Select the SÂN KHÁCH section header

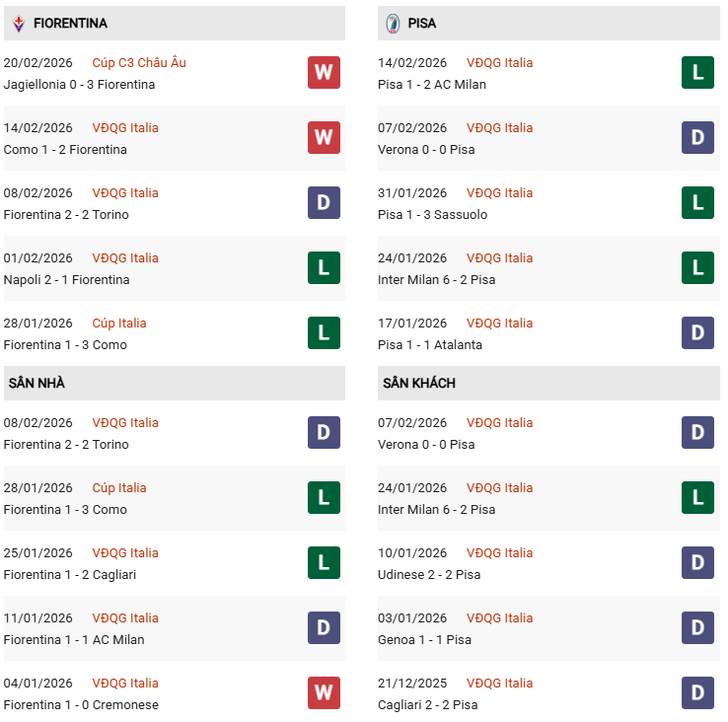pyautogui.click(x=419, y=383)
